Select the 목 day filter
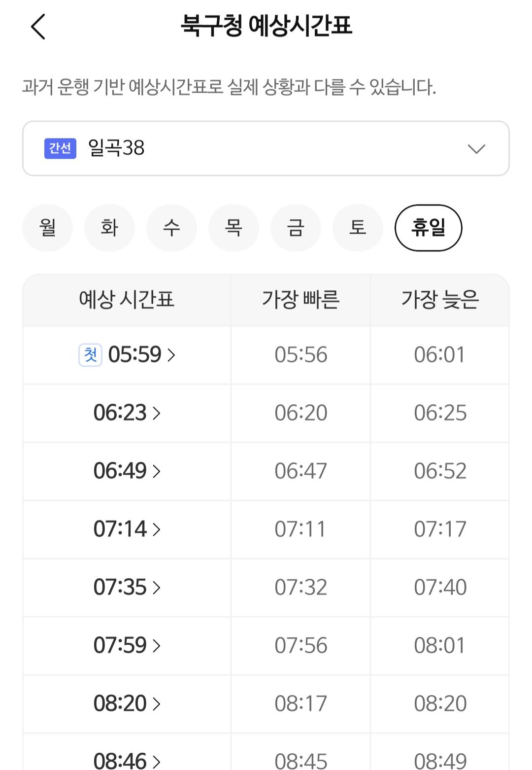 click(x=233, y=228)
